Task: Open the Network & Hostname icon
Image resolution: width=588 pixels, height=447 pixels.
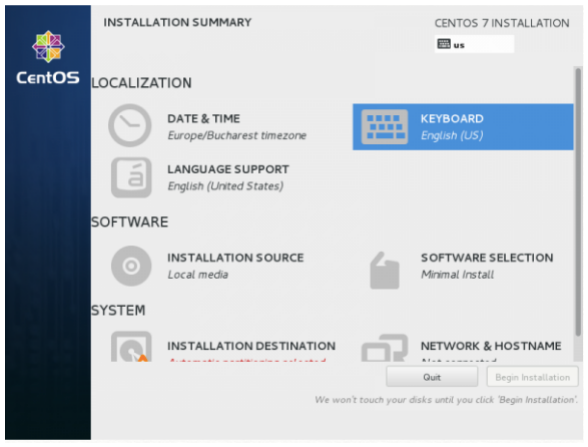Action: click(384, 348)
